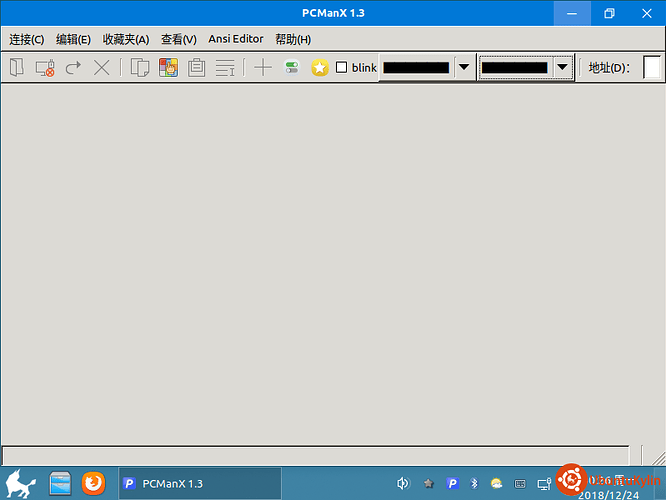
Task: Open the volume speaker tray icon
Action: point(403,483)
